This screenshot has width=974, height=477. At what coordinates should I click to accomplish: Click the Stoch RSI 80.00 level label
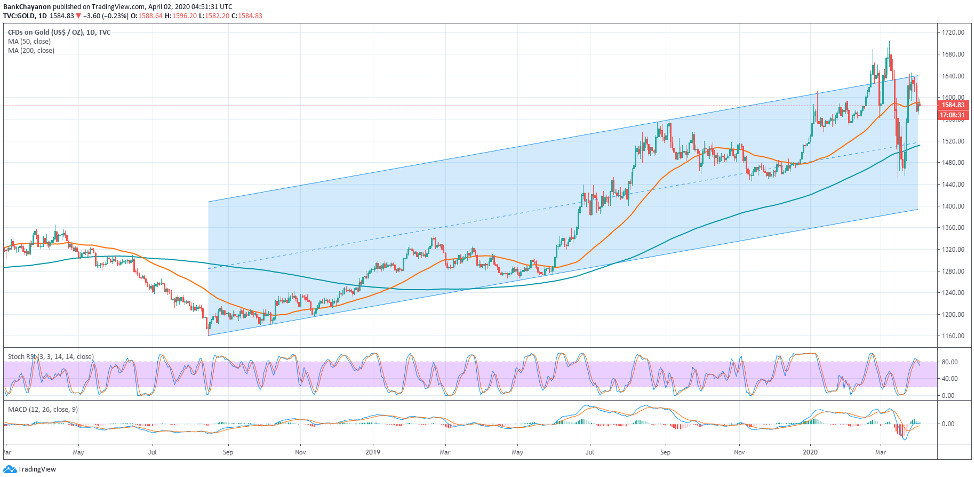949,361
